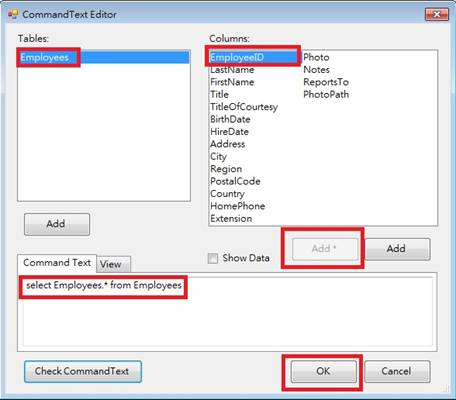Click the OK button
The height and width of the screenshot is (400, 456).
pyautogui.click(x=323, y=371)
